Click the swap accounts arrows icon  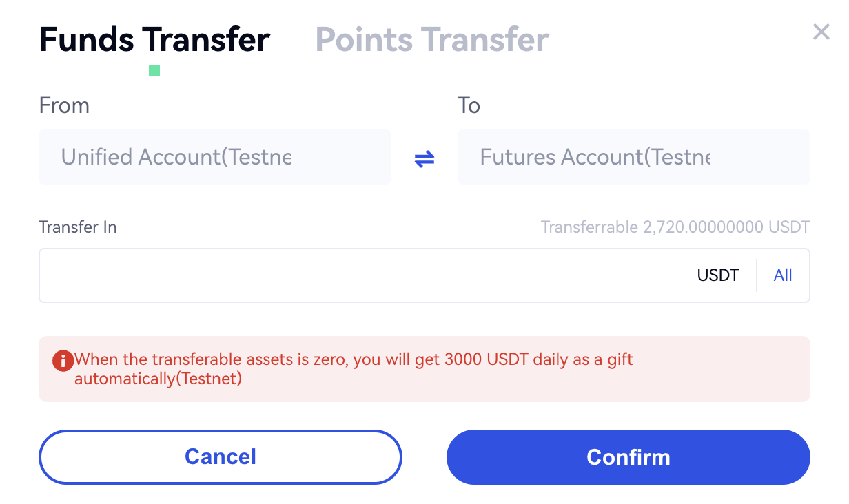424,160
